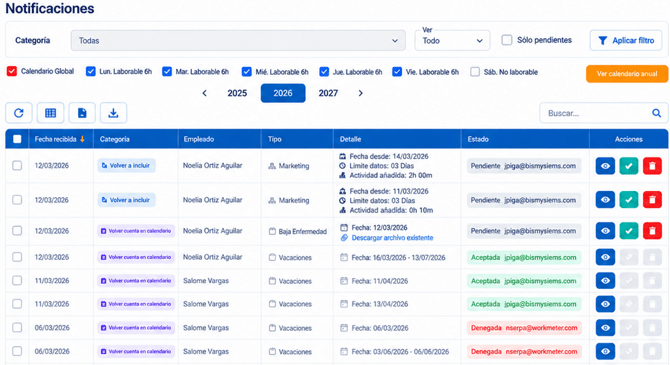The image size is (670, 365).
Task: Delete request with Fecha desde 11/03/2026
Action: tap(652, 200)
